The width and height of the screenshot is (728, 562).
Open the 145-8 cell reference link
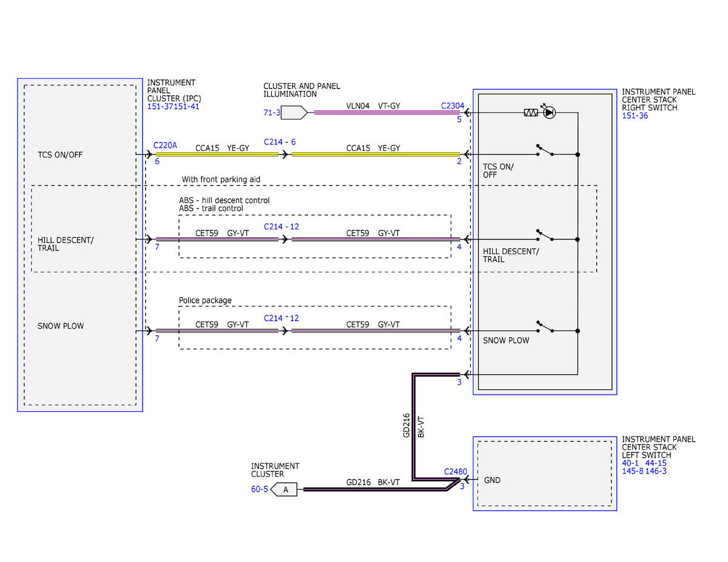tap(633, 471)
